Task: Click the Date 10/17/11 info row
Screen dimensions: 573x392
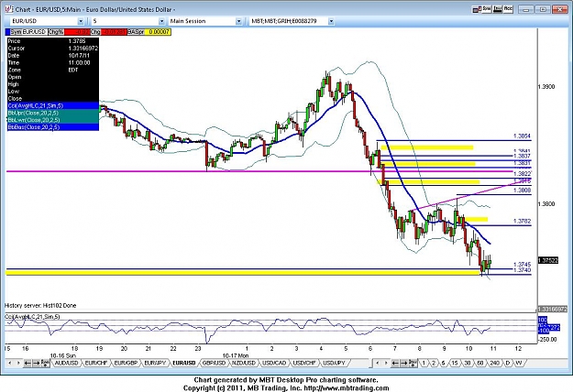Action: coord(53,56)
